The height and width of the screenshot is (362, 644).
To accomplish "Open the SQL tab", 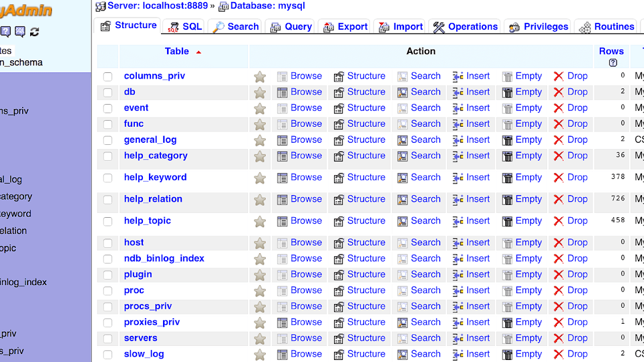I will (x=185, y=27).
